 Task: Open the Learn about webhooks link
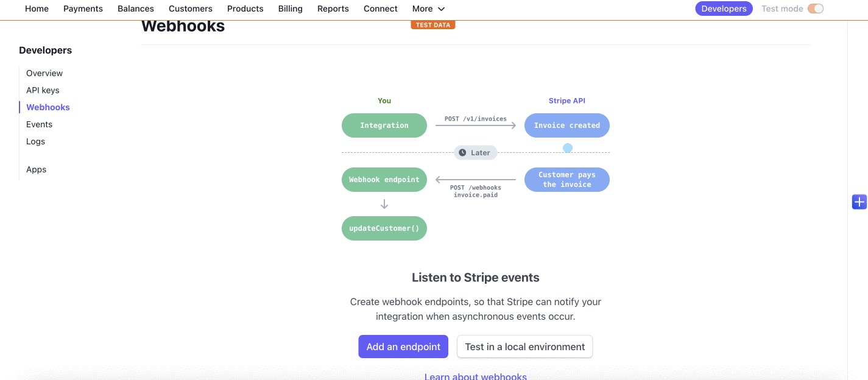[x=475, y=376]
